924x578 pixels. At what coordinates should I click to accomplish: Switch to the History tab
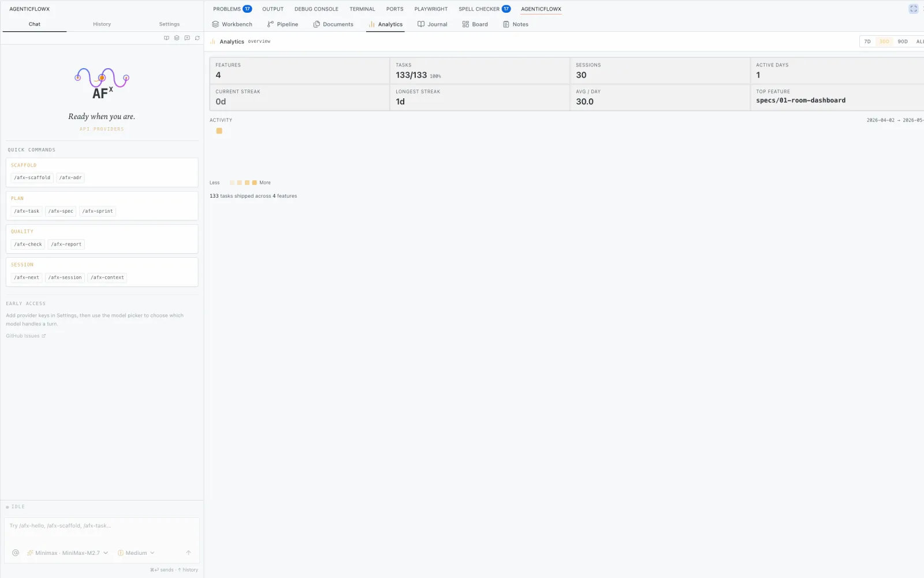pos(102,24)
